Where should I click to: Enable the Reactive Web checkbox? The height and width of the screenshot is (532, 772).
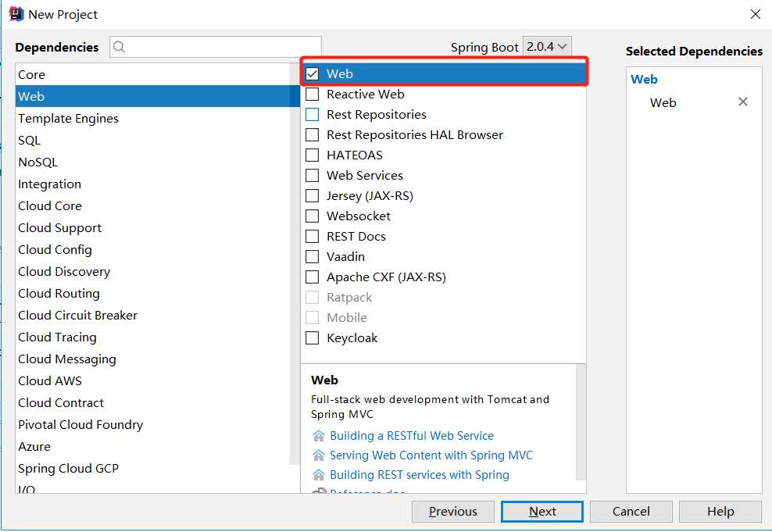click(x=312, y=94)
